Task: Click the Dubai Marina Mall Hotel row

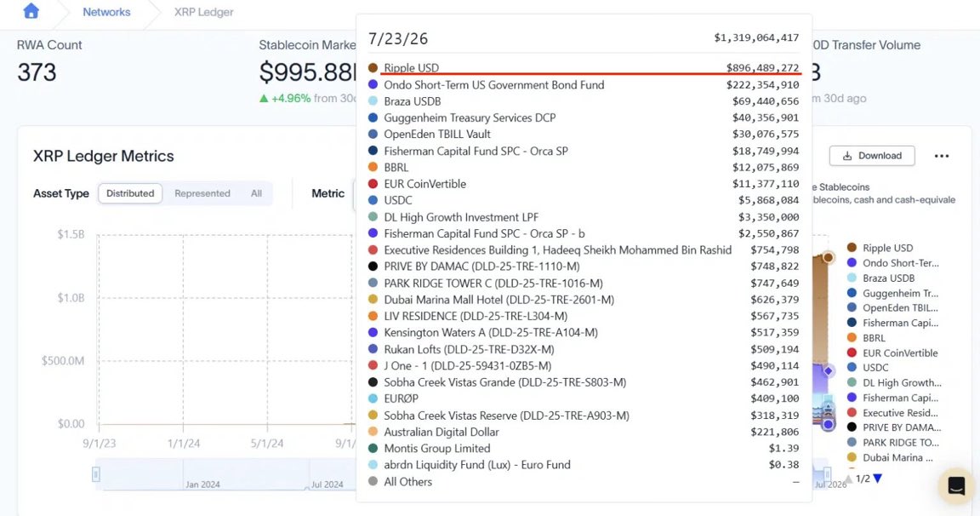Action: click(x=584, y=300)
